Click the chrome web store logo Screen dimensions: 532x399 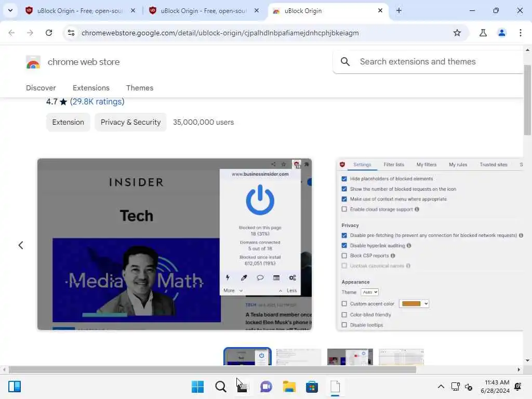[33, 62]
